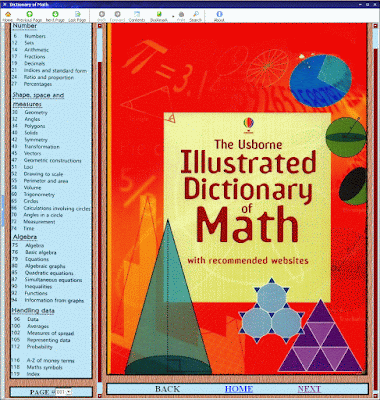380x400 pixels.
Task: Follow the NEXT link at bottom
Action: point(309,389)
